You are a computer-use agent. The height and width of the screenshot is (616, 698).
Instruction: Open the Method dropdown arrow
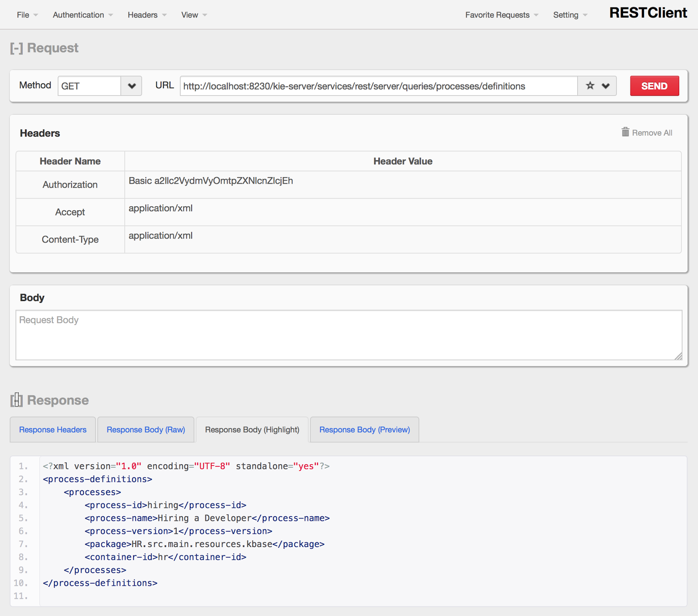coord(131,86)
